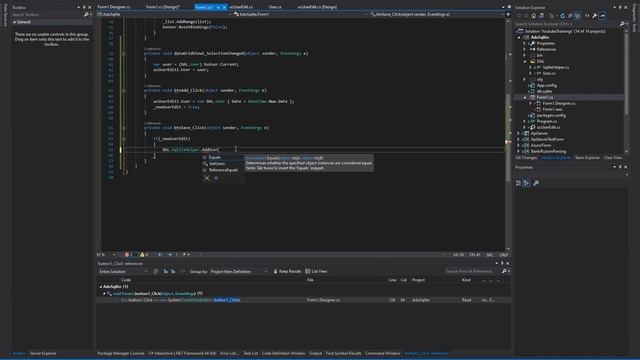Click the search magnifier in Solution Explorer
The width and height of the screenshot is (640, 360).
(x=622, y=24)
